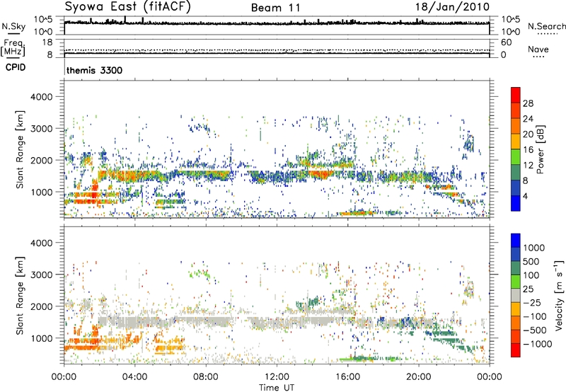Click the "Nave" legend label

tap(538, 49)
